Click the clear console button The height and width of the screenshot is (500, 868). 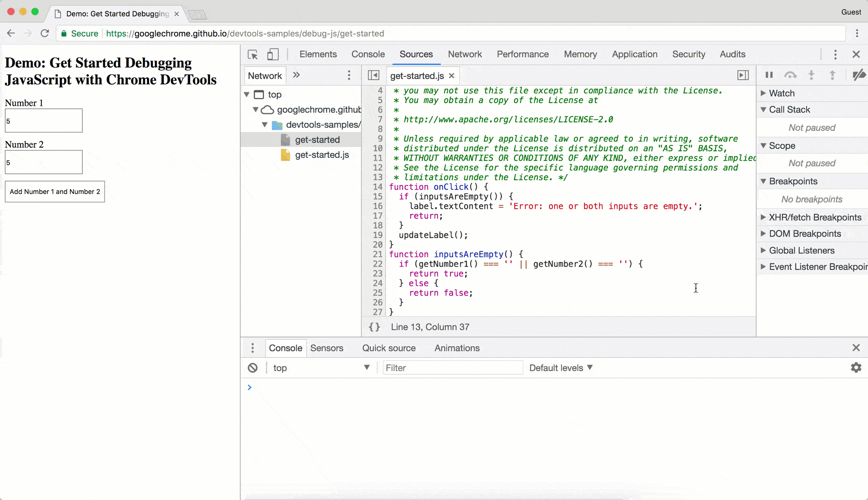(252, 368)
